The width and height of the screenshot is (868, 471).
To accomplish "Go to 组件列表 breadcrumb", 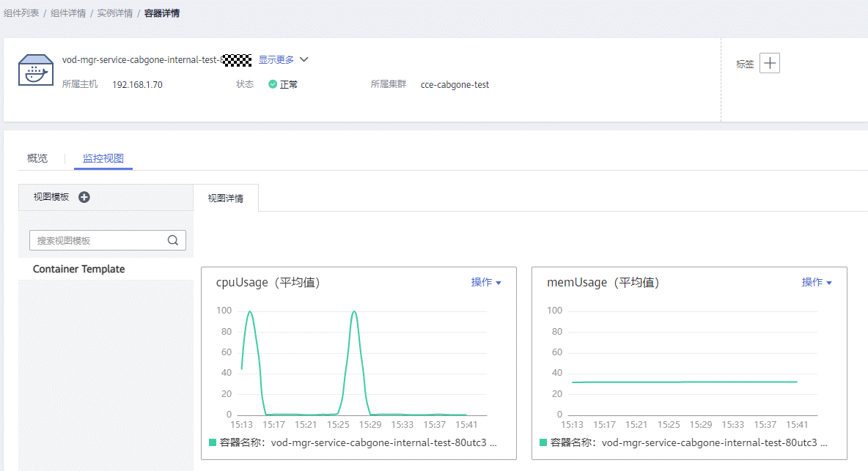I will click(21, 13).
